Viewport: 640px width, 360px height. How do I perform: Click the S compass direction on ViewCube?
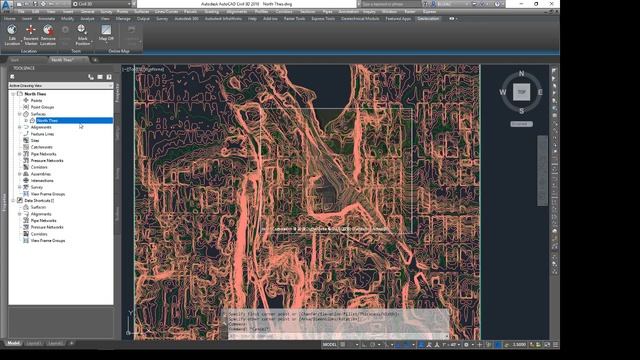[521, 111]
